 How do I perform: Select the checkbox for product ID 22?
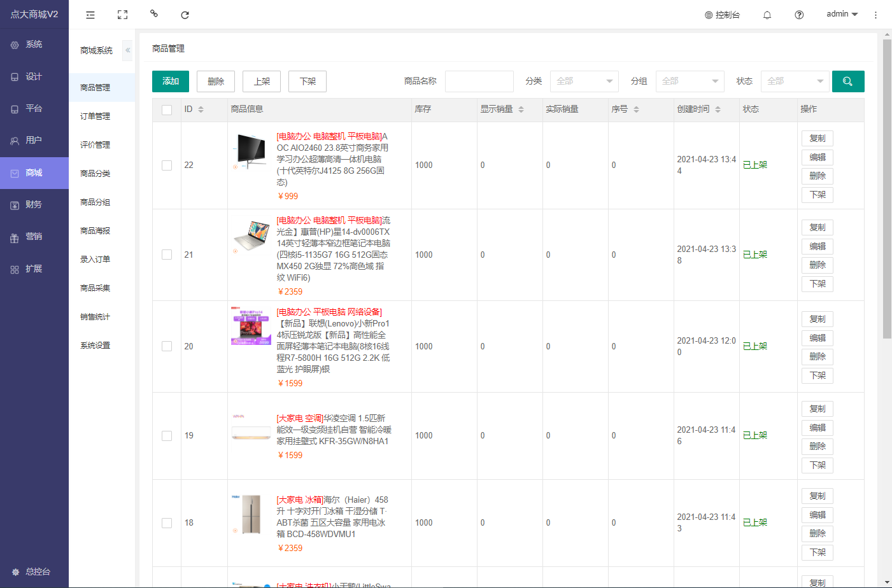click(167, 165)
